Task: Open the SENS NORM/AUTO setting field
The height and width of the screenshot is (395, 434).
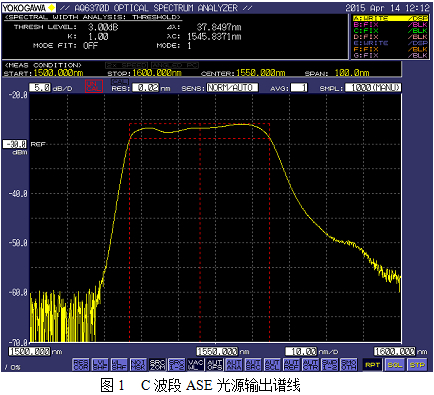Action: tap(232, 88)
